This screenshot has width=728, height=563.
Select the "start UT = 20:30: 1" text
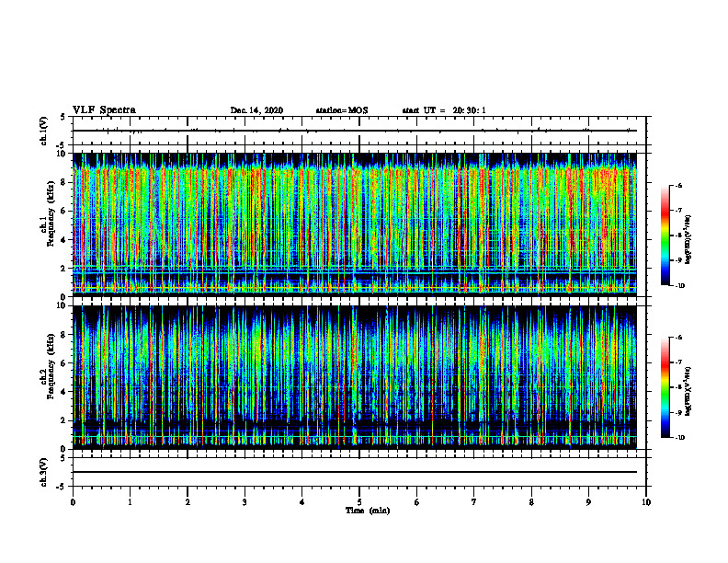pos(444,110)
